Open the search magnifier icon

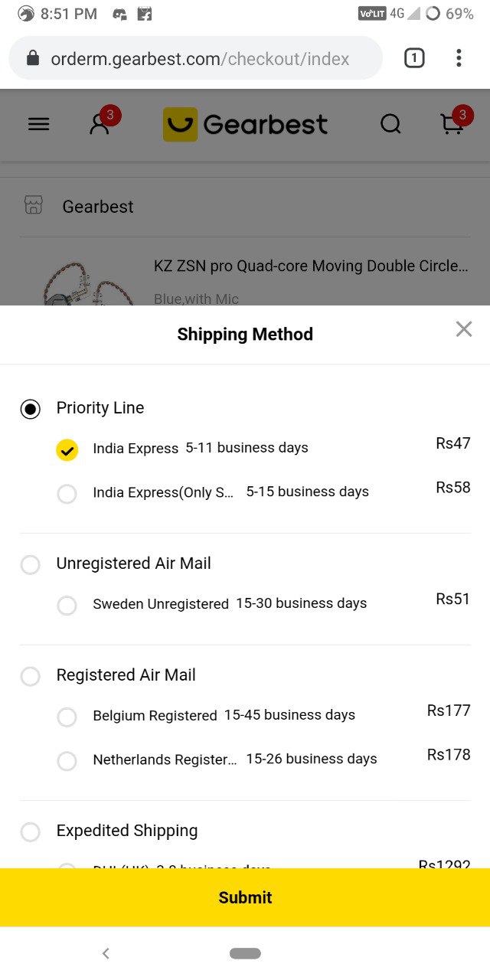click(390, 124)
